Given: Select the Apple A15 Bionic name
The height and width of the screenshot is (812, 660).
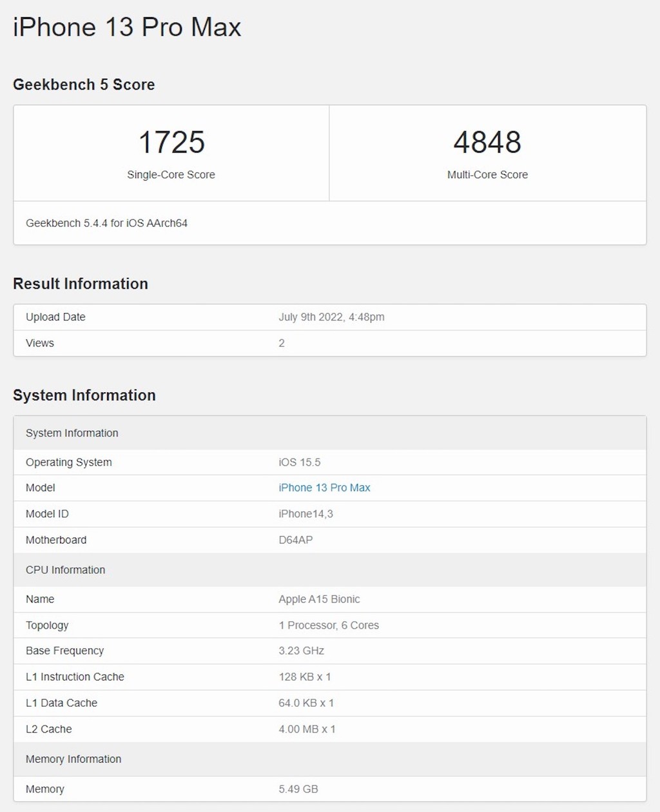Looking at the screenshot, I should tap(318, 599).
